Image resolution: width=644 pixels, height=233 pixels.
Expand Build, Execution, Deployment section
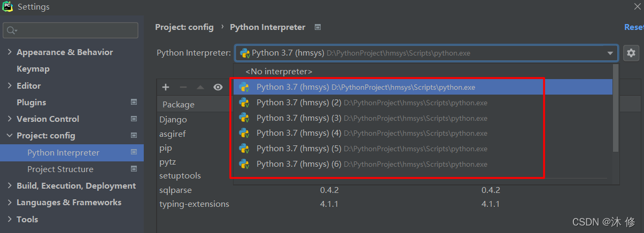coord(10,186)
